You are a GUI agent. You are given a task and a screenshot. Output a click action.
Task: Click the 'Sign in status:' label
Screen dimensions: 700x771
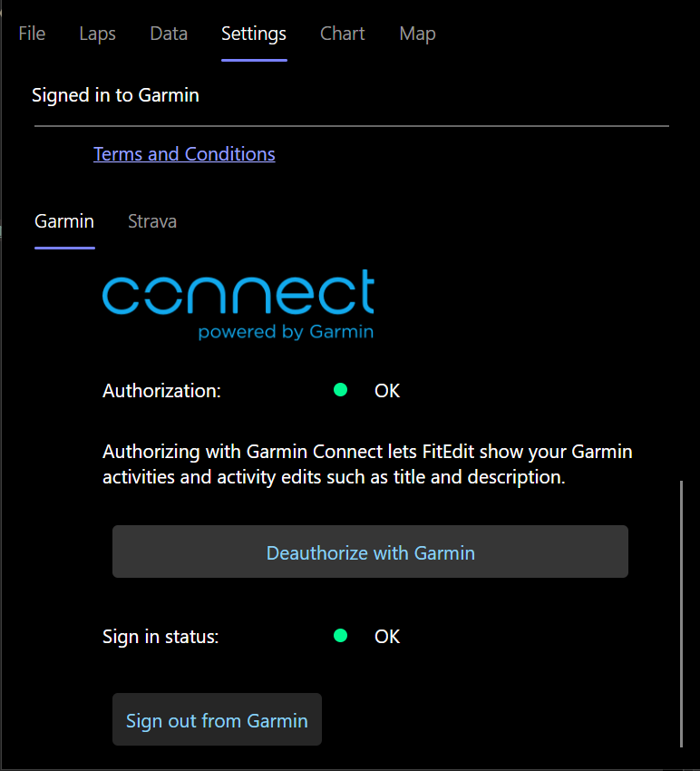161,637
